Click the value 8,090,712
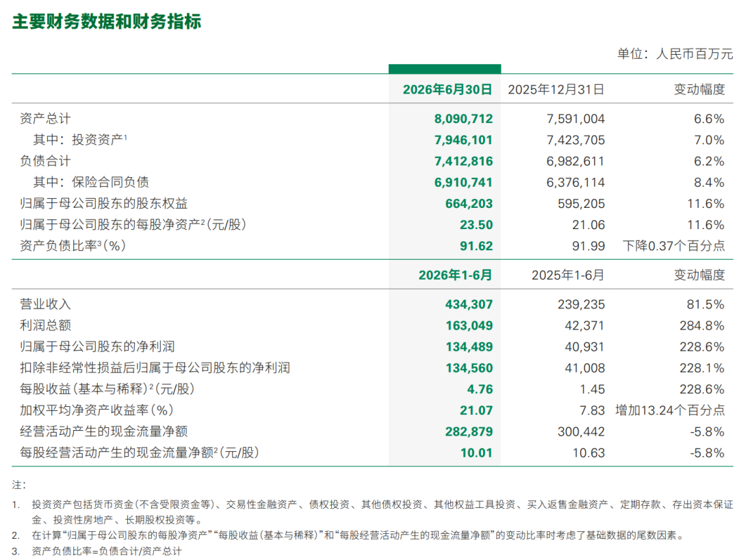 click(x=463, y=119)
